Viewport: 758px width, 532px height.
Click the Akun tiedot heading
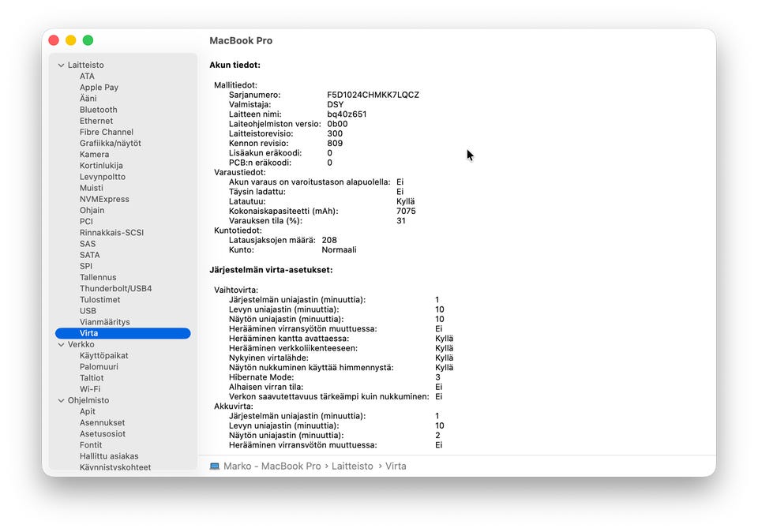pyautogui.click(x=235, y=65)
